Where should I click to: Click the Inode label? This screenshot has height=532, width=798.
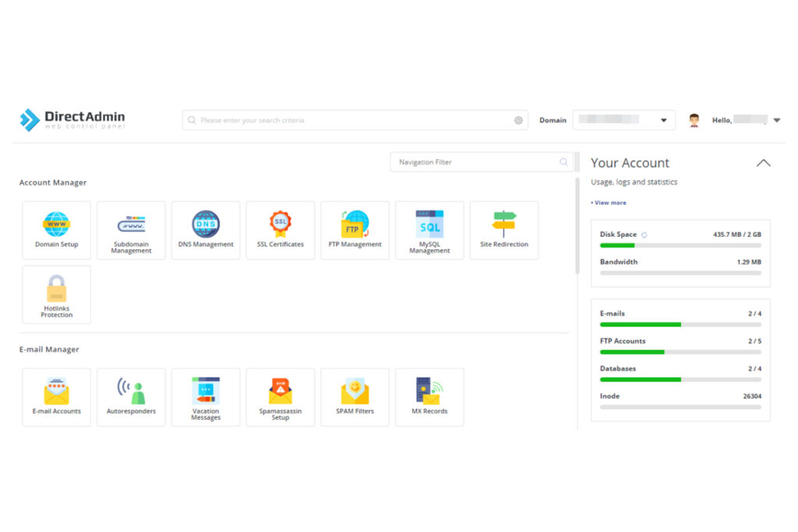click(x=609, y=396)
